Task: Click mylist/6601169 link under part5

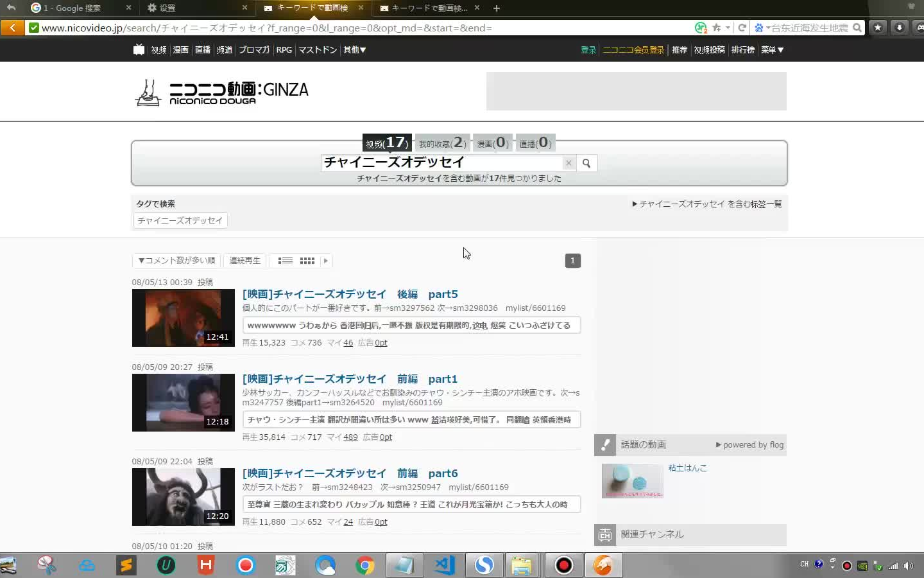Action: [536, 308]
